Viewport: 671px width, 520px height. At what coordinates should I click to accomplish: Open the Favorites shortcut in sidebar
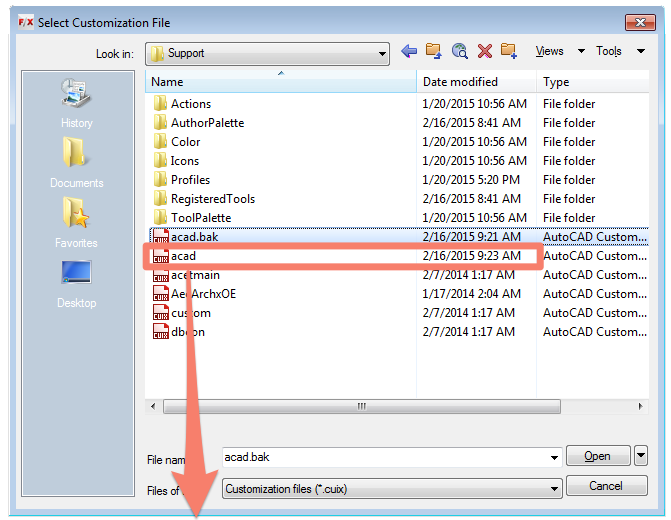(x=76, y=223)
